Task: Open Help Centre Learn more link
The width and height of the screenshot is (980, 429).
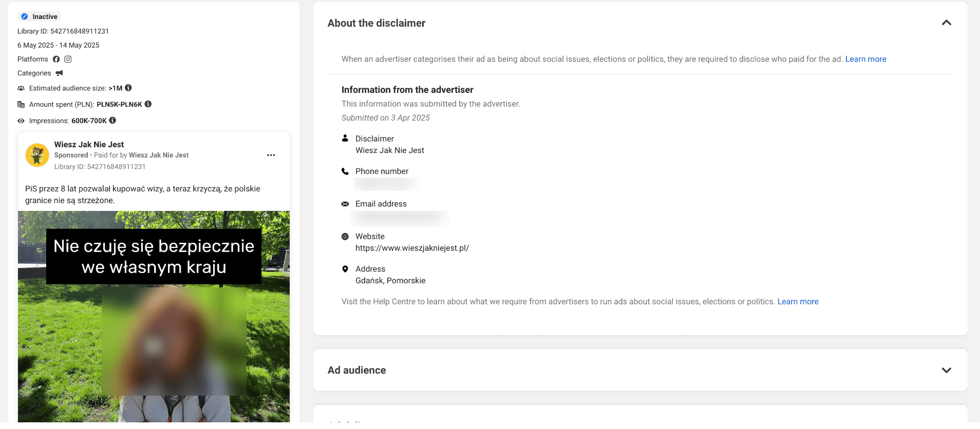Action: point(798,302)
